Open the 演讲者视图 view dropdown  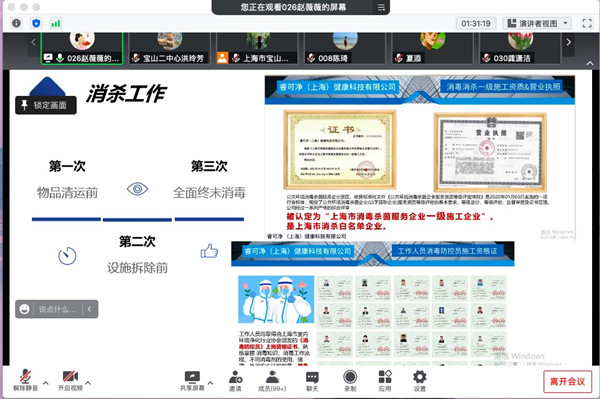pyautogui.click(x=537, y=23)
